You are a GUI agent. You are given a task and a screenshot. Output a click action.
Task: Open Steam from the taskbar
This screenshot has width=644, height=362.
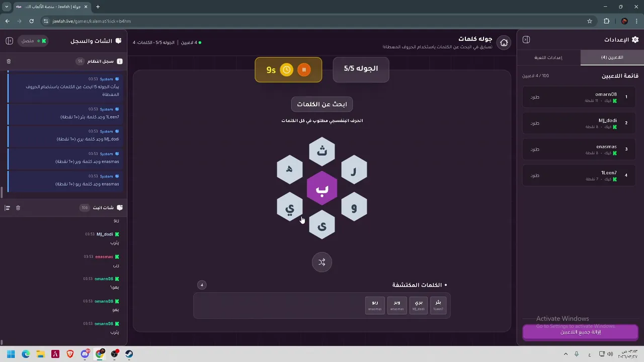(x=129, y=354)
